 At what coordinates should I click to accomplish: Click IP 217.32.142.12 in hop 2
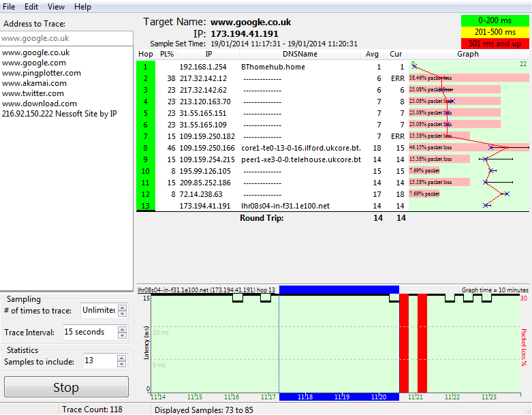click(203, 78)
